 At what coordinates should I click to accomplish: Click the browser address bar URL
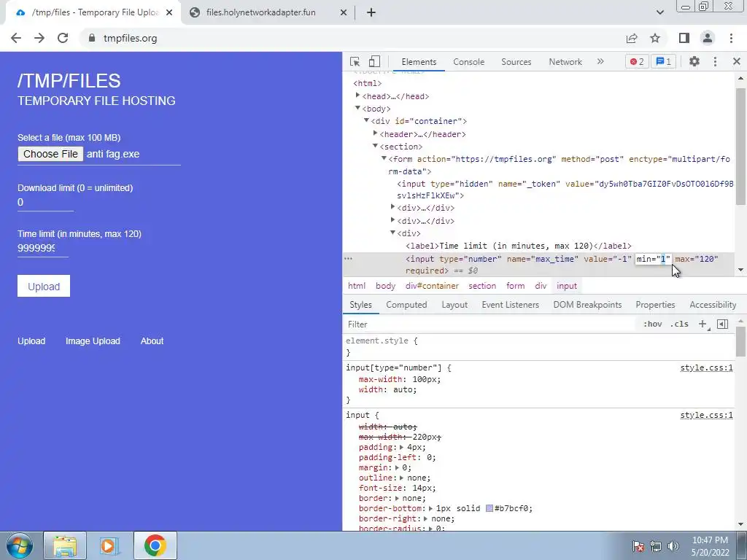(130, 38)
